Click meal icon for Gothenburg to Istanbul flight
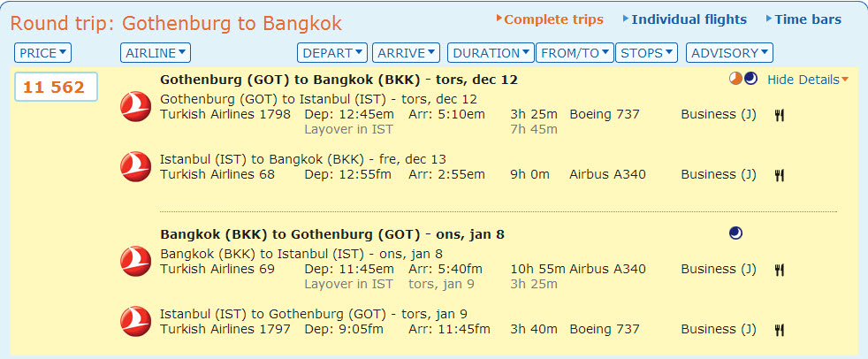This screenshot has width=868, height=359. click(780, 115)
